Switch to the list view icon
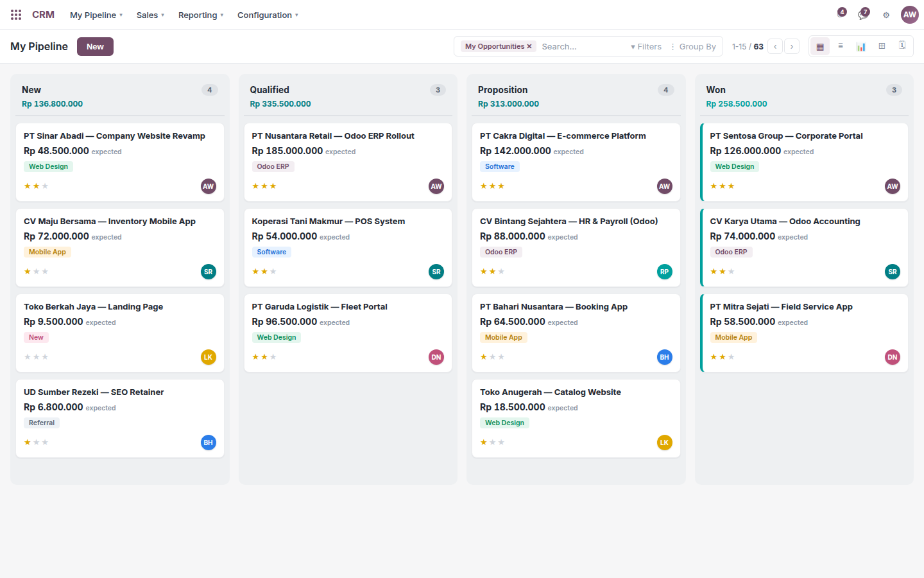Image resolution: width=924 pixels, height=578 pixels. (841, 46)
